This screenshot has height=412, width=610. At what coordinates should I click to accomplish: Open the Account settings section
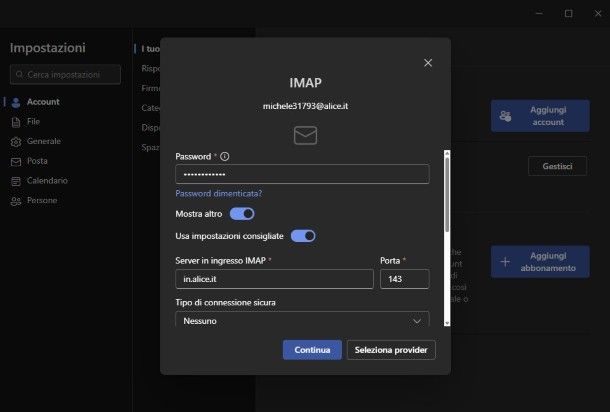42,102
